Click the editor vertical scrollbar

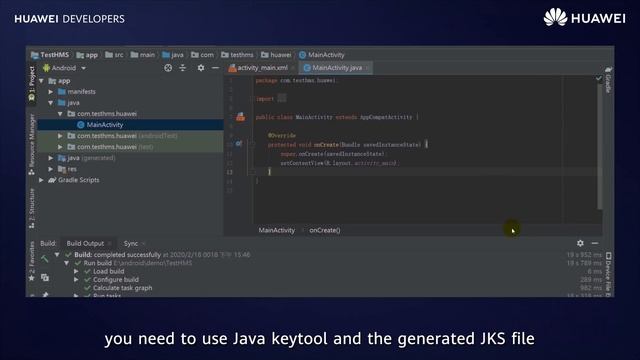coord(600,147)
